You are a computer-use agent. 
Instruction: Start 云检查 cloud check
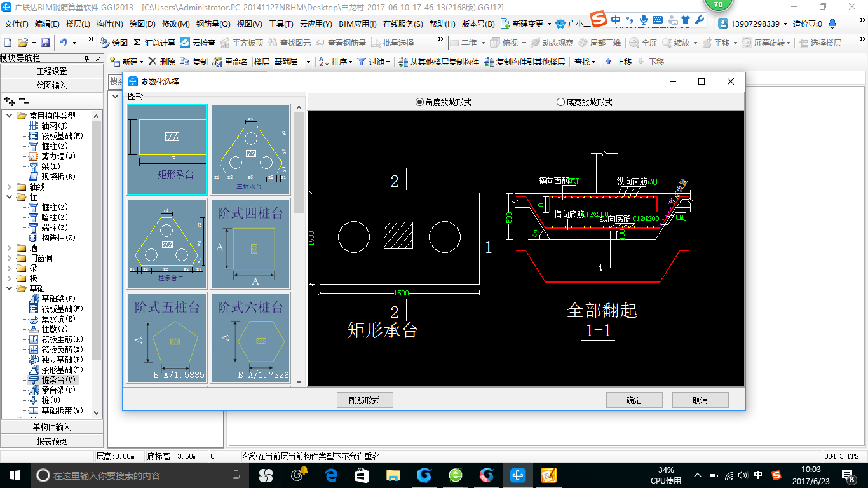[x=198, y=43]
